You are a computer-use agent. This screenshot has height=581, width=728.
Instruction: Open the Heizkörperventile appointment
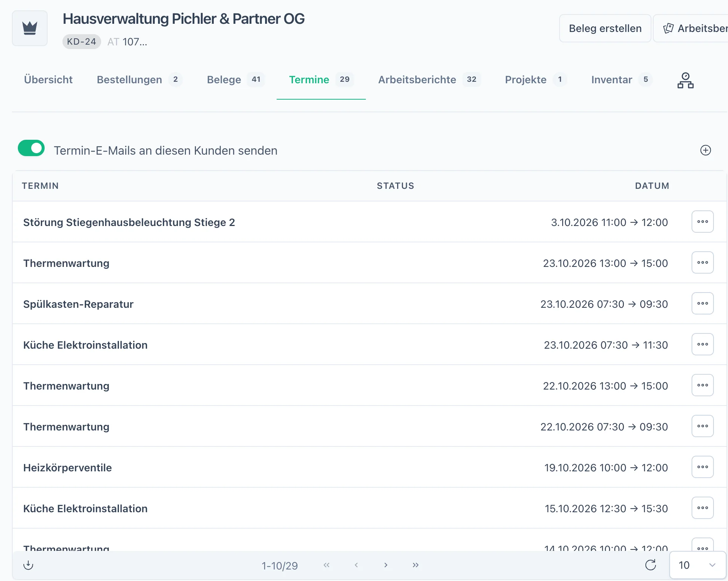(67, 468)
